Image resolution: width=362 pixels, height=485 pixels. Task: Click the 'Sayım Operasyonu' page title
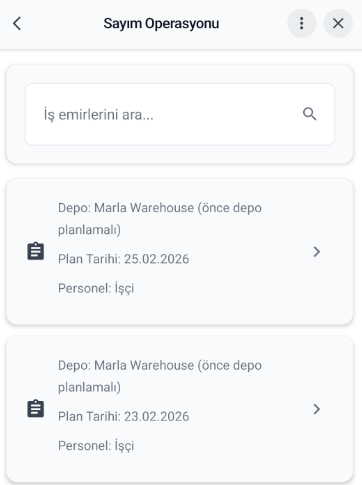161,24
